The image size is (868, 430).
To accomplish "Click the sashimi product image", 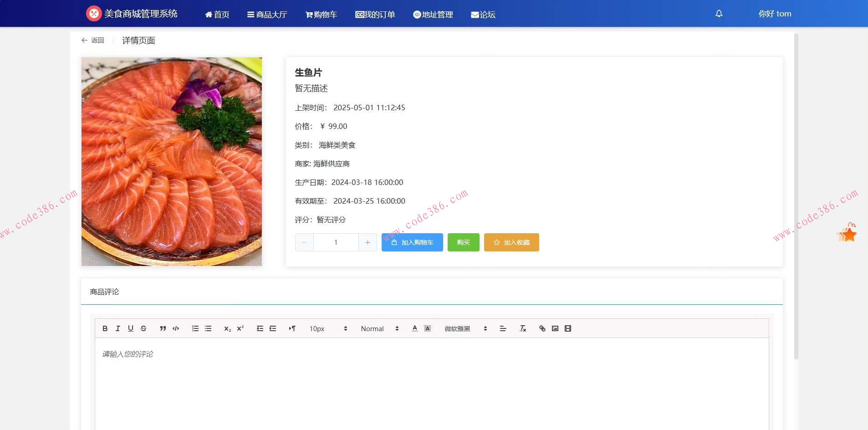I will click(x=171, y=161).
